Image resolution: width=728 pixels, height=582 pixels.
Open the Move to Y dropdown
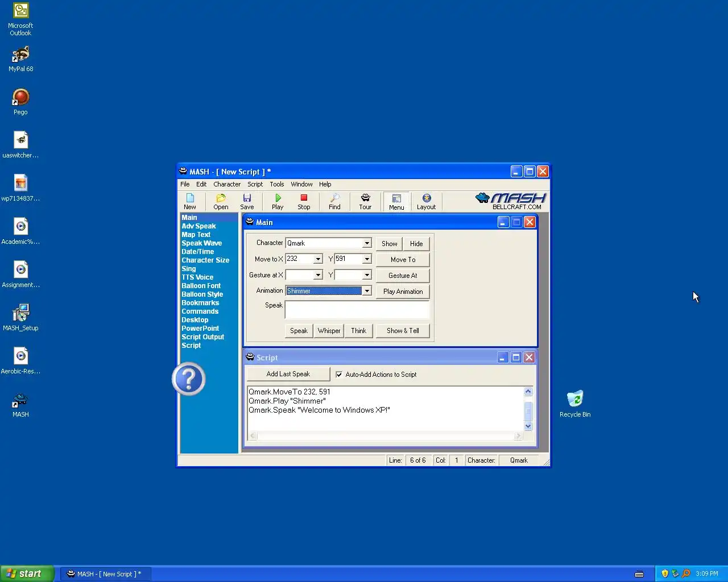point(367,259)
